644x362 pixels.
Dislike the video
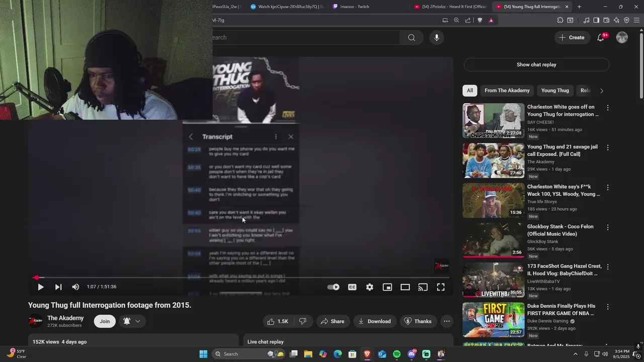click(x=303, y=321)
